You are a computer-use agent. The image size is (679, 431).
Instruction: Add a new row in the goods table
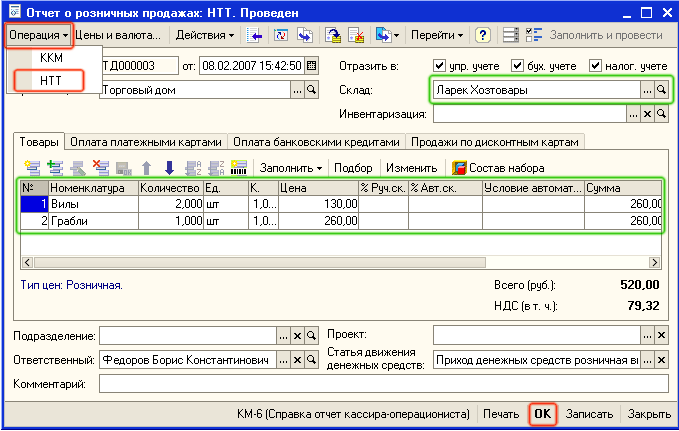coord(32,168)
